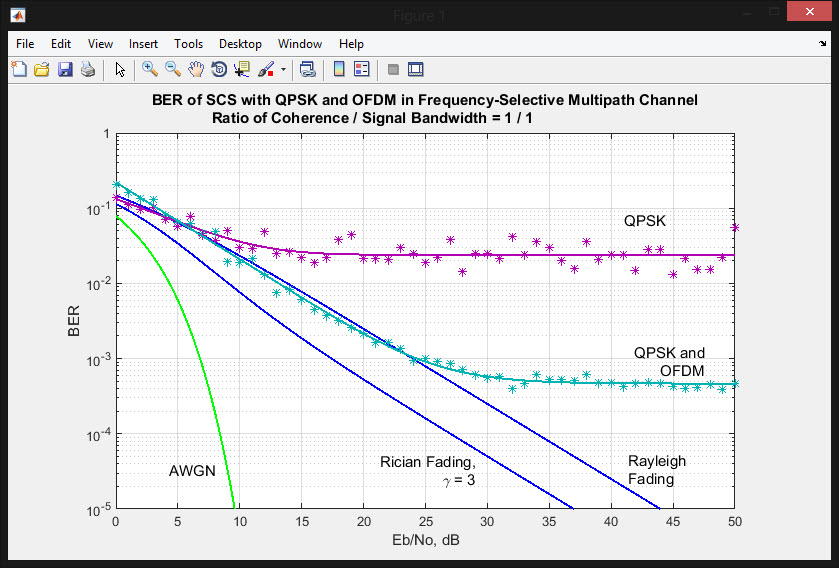Select the 'QPSK' annotation label
The image size is (839, 568).
point(645,221)
